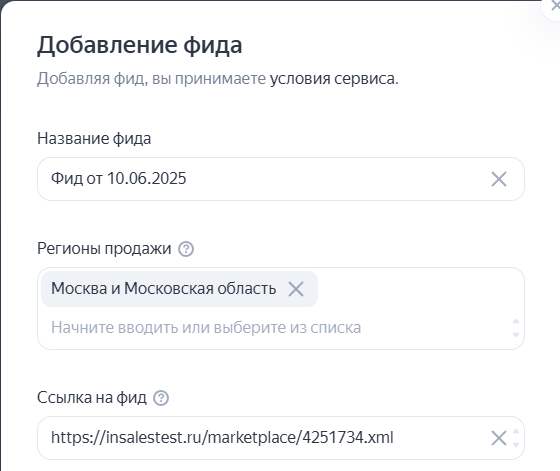Show help for Ссылка на фид
560x471 pixels.
(161, 398)
